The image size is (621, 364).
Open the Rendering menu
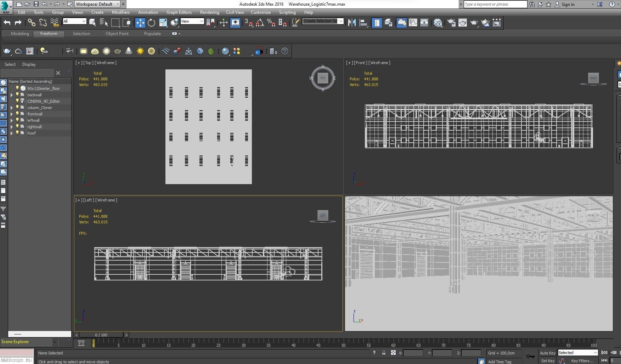coord(209,12)
